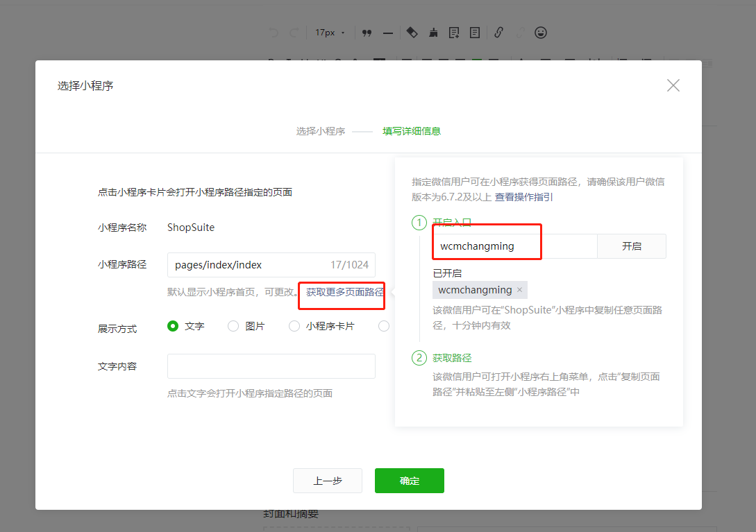Focus the 文字内容 text input
Viewport: 756px width, 532px height.
coord(271,366)
